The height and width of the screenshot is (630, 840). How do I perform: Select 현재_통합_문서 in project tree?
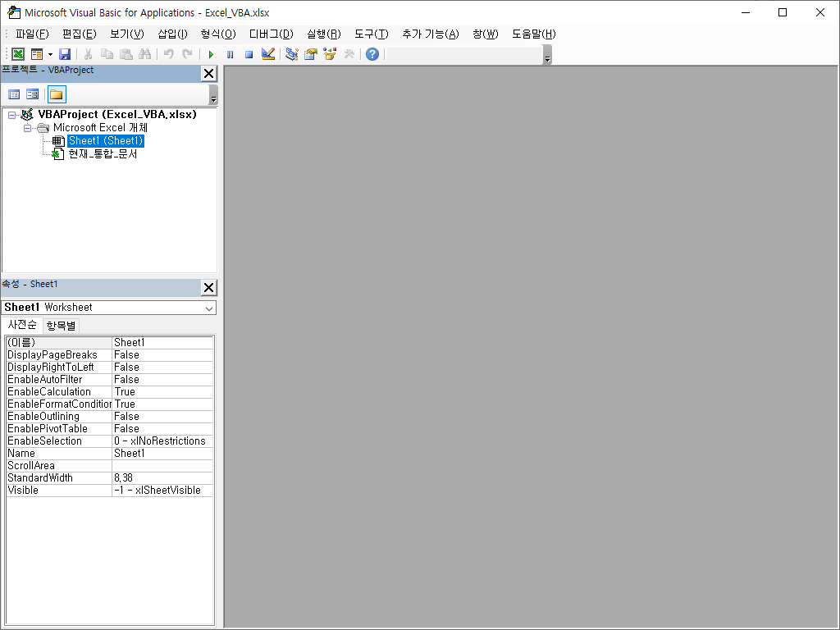103,154
